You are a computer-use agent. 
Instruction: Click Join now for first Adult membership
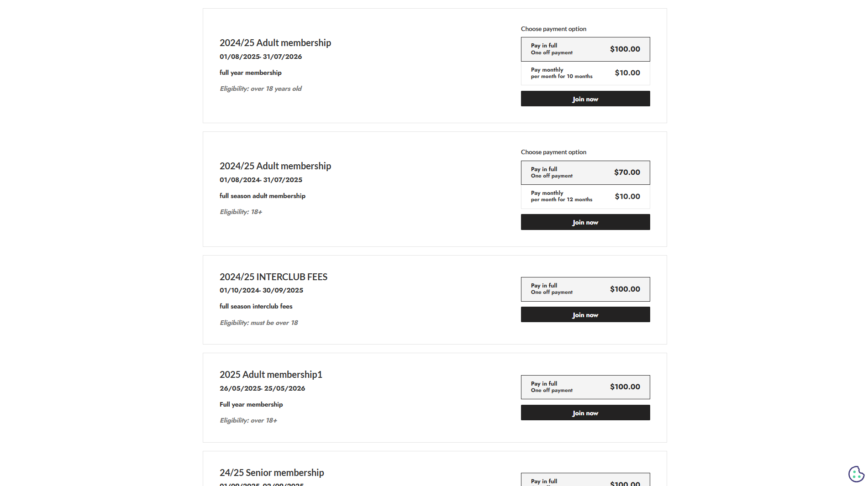point(585,99)
